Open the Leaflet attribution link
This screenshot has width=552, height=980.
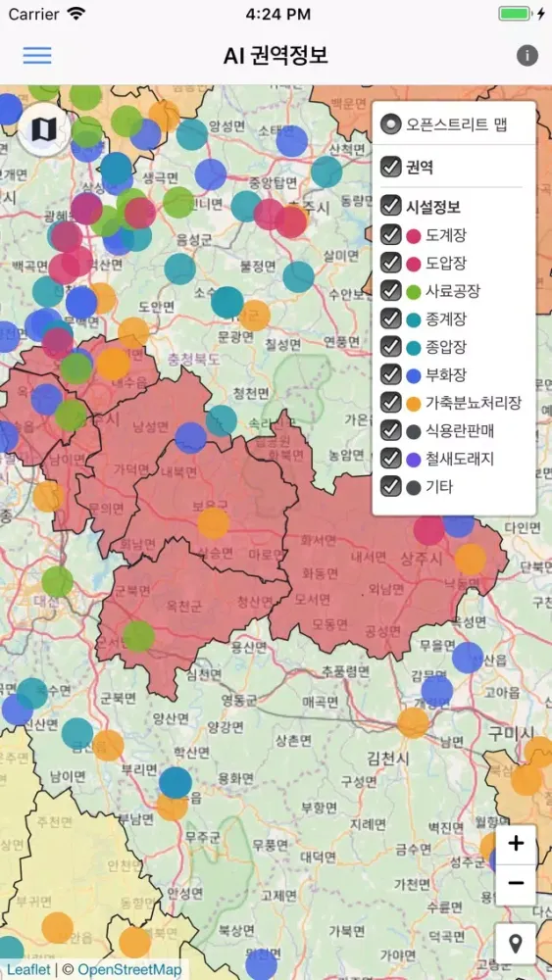point(28,969)
